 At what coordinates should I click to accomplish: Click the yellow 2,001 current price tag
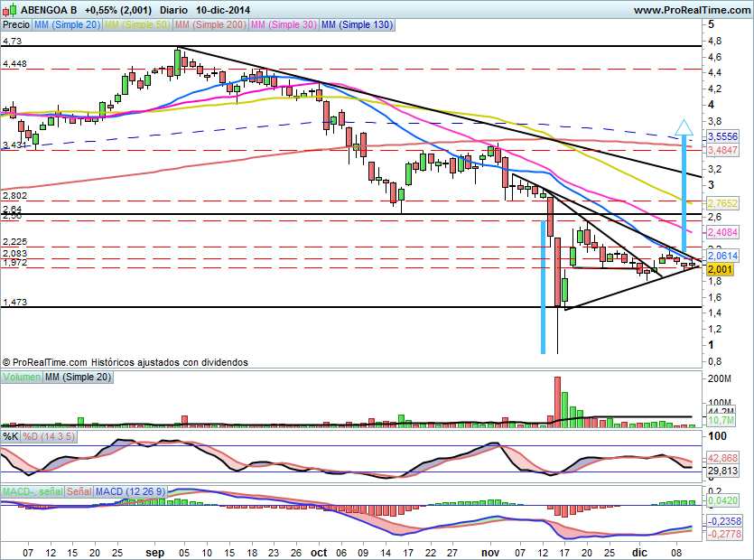coord(720,269)
